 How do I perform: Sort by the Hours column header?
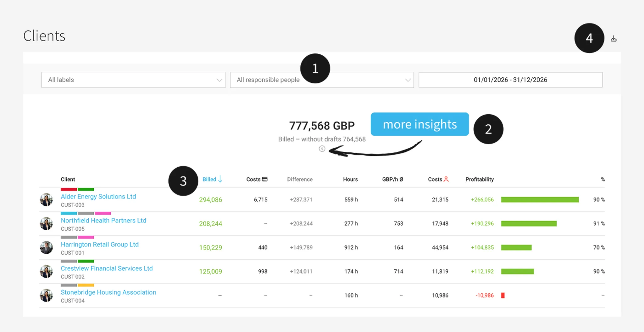pyautogui.click(x=350, y=179)
